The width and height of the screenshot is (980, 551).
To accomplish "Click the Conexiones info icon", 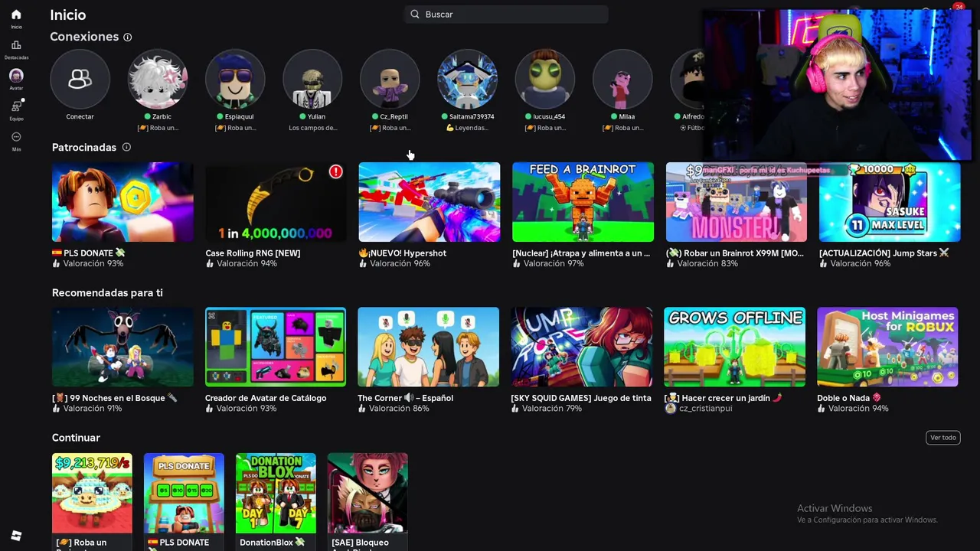I will pyautogui.click(x=128, y=37).
